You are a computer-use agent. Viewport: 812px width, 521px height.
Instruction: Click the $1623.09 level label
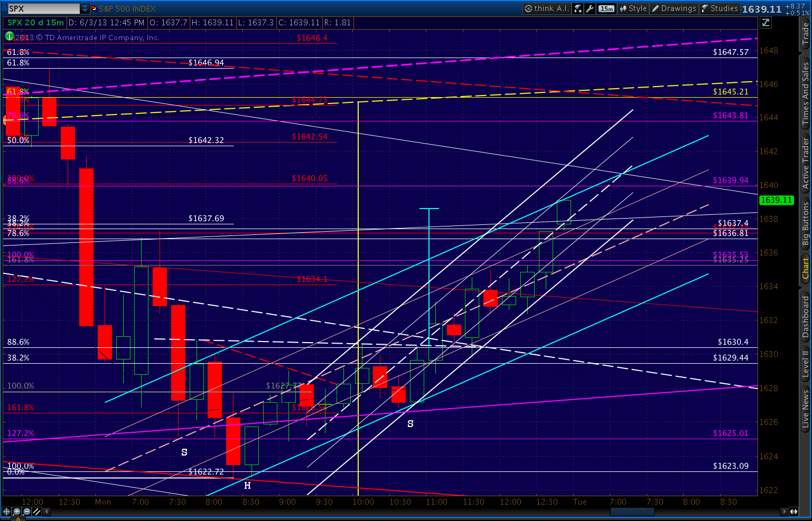pyautogui.click(x=731, y=466)
